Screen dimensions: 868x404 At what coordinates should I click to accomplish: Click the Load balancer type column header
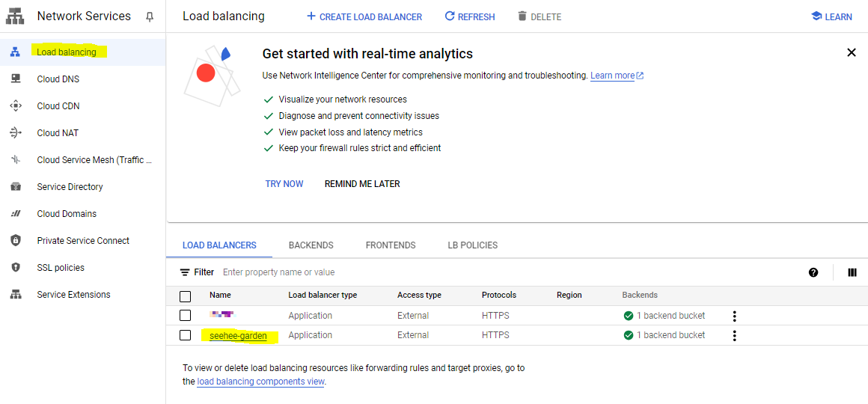pyautogui.click(x=323, y=295)
